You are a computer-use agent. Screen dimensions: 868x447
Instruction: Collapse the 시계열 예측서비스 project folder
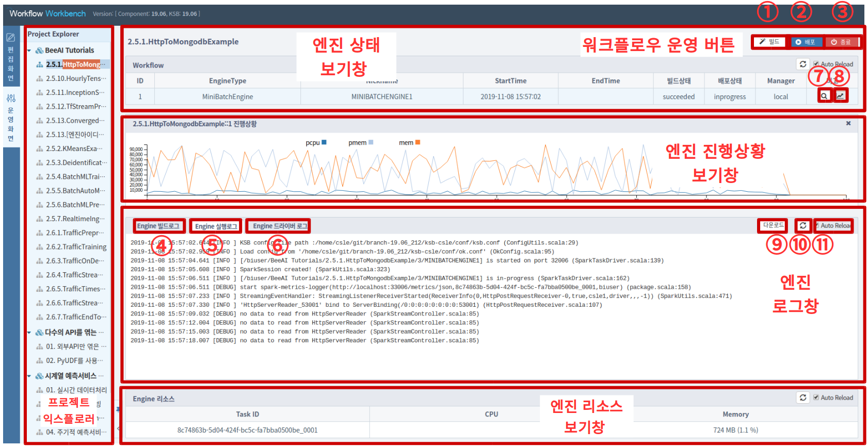click(x=29, y=376)
